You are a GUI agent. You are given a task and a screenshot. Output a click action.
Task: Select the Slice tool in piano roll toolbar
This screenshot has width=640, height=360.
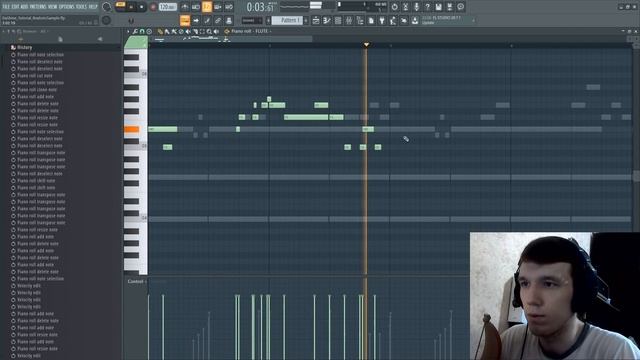click(x=195, y=31)
